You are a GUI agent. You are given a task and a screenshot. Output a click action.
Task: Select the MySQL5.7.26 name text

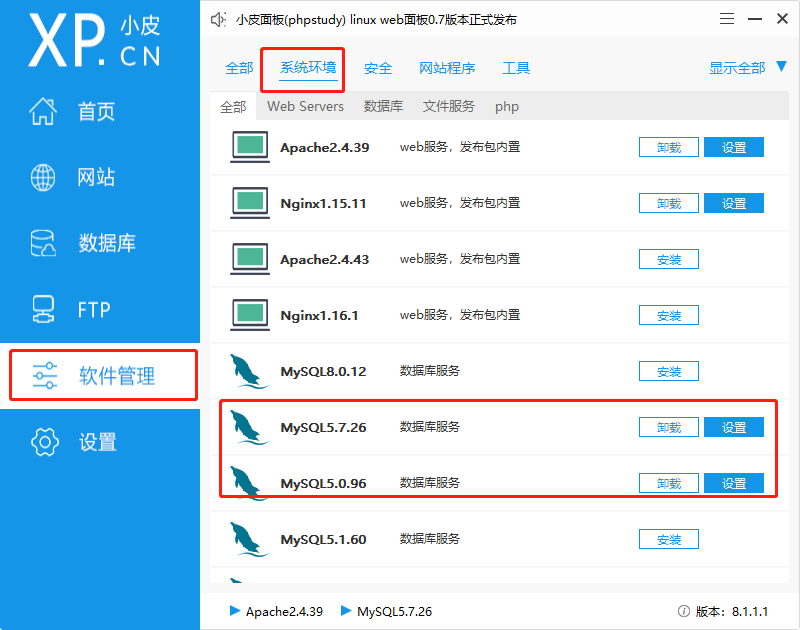(x=323, y=427)
